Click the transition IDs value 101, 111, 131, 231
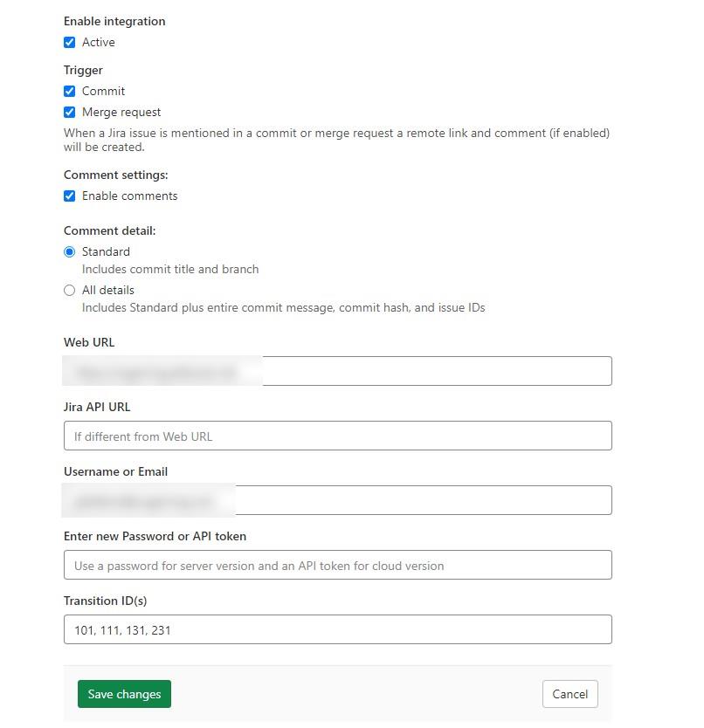Image resolution: width=704 pixels, height=728 pixels. [x=117, y=628]
